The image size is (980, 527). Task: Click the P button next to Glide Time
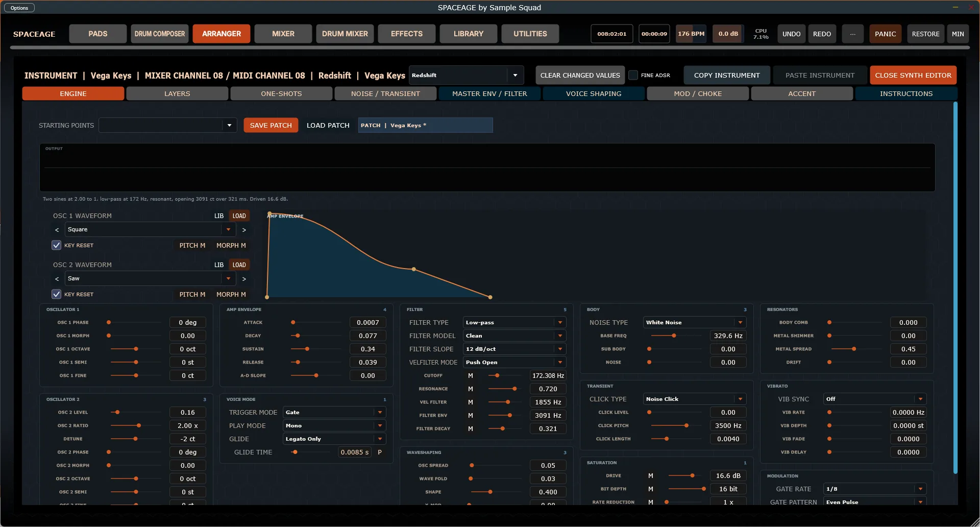click(380, 452)
